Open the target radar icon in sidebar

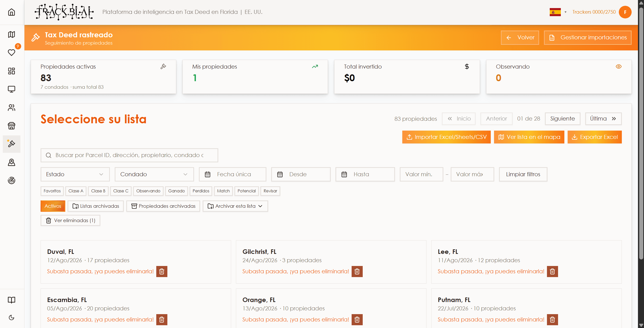pyautogui.click(x=12, y=181)
